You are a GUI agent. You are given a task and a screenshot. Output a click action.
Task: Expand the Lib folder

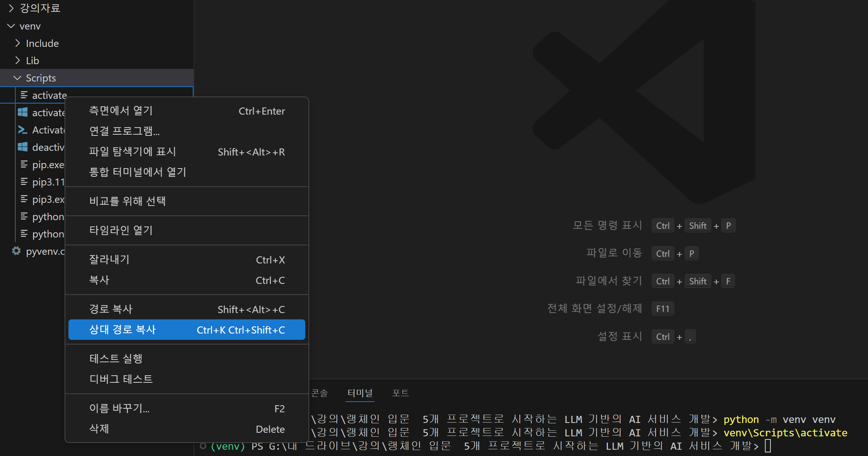[17, 61]
